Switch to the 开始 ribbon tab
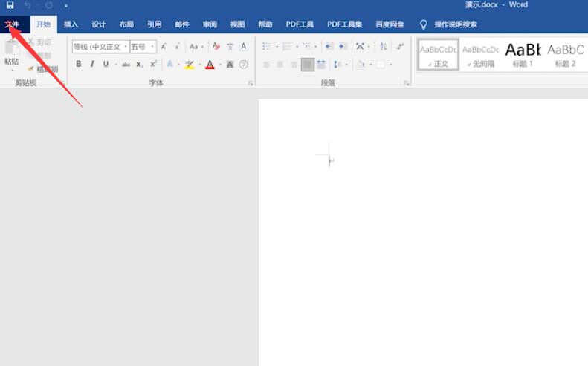The width and height of the screenshot is (588, 366). tap(43, 24)
